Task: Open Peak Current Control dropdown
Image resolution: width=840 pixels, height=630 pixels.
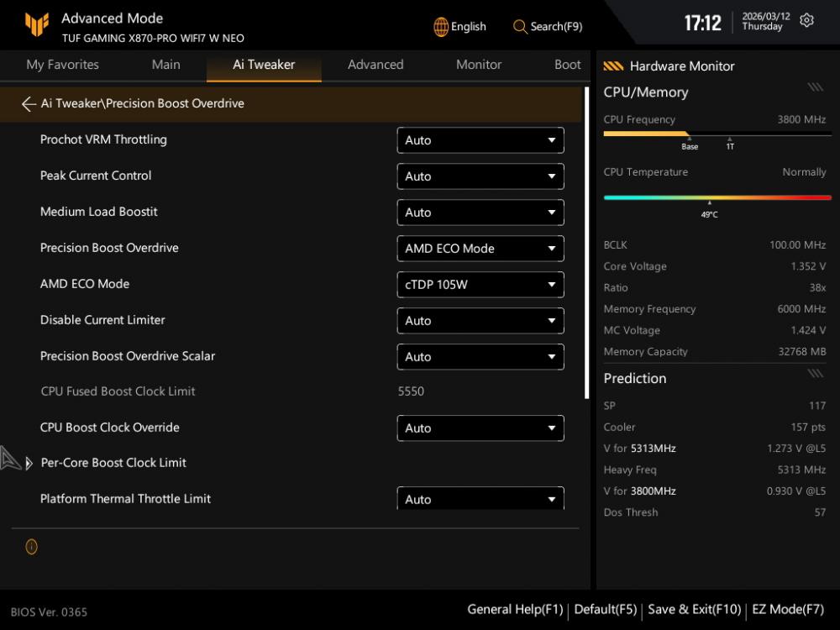Action: coord(480,176)
